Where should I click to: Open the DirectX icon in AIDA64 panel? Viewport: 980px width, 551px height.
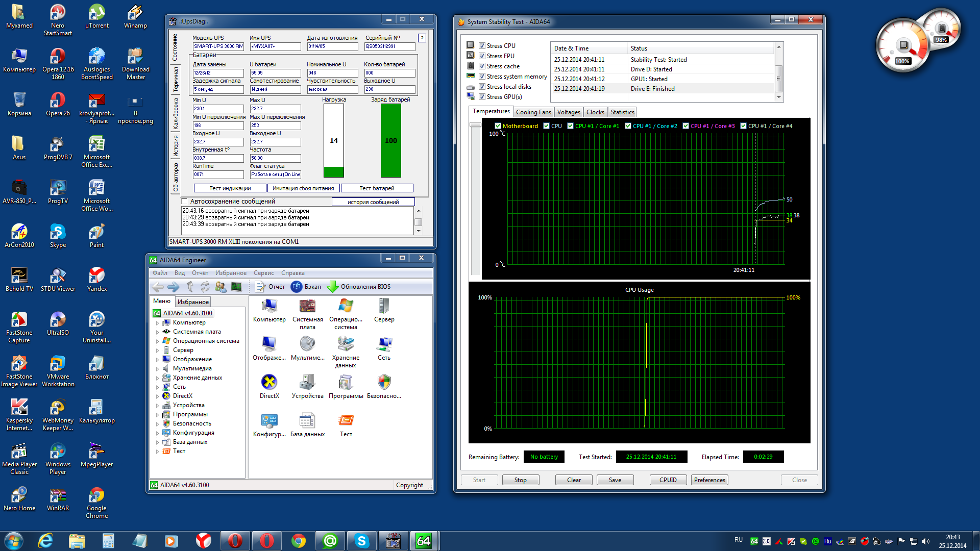[269, 382]
